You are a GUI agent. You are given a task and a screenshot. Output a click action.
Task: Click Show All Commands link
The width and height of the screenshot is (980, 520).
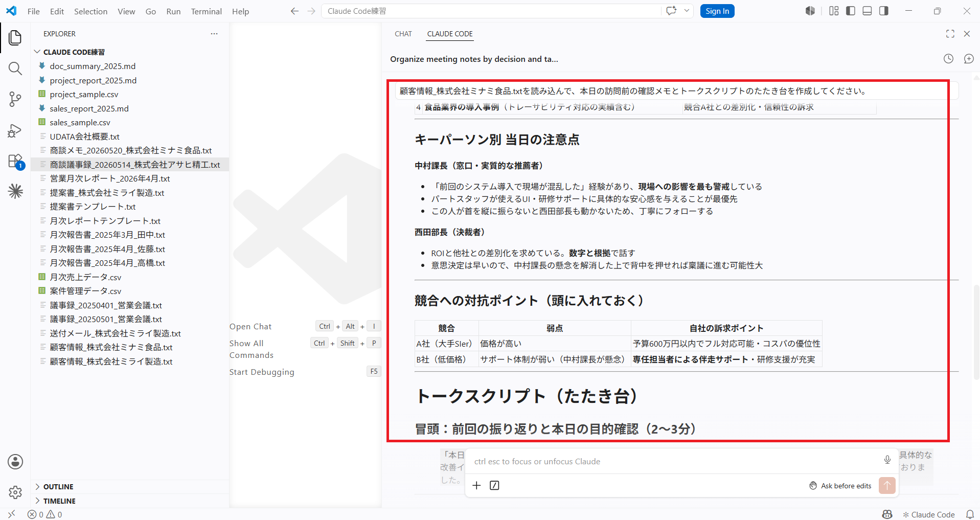252,349
